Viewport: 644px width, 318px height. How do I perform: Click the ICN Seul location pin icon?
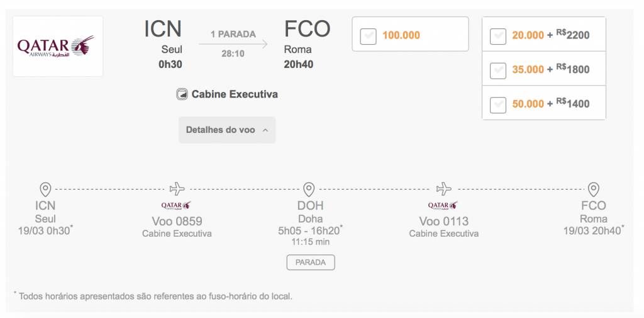point(45,190)
